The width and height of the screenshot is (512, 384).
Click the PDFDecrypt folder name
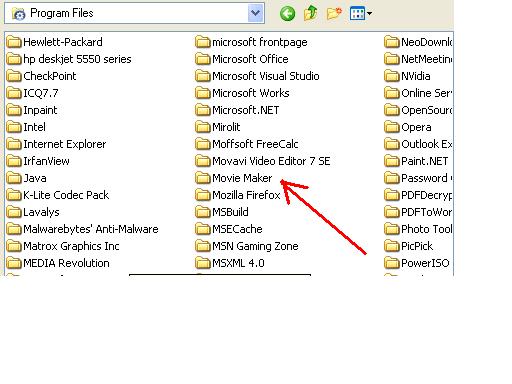(x=427, y=195)
